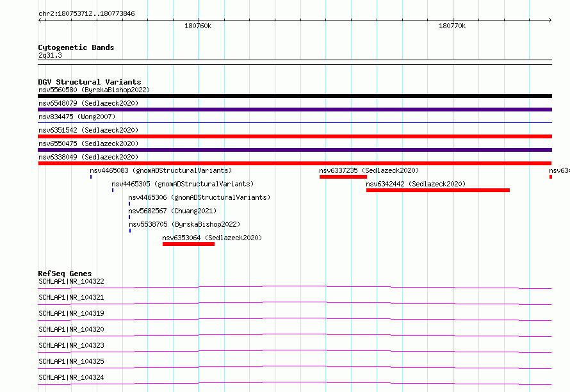Click the 180770k ruler label

(x=452, y=26)
